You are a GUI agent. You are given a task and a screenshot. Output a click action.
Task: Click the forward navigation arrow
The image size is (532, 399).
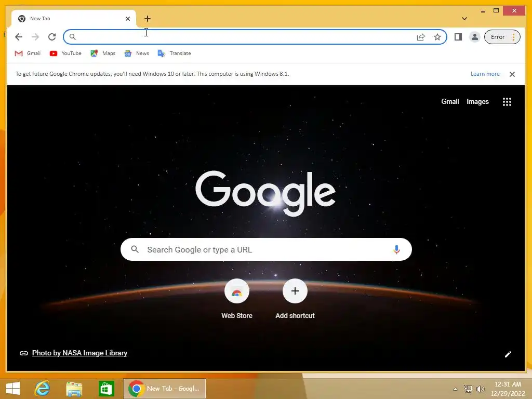pos(35,37)
